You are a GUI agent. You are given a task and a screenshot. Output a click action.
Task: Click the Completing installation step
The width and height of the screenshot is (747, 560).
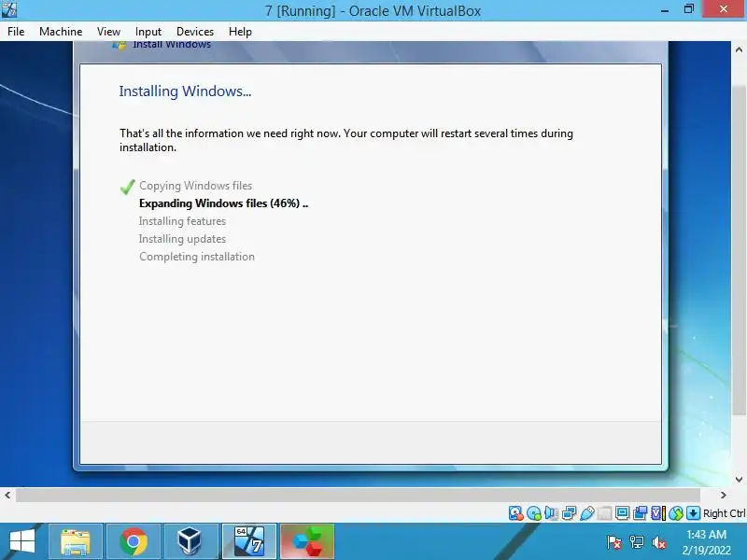click(197, 256)
